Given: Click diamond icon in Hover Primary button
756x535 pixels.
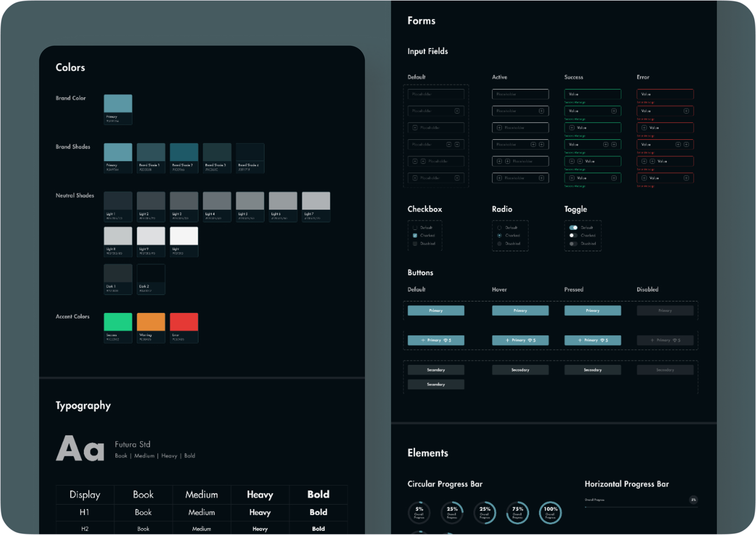Looking at the screenshot, I should (x=530, y=340).
